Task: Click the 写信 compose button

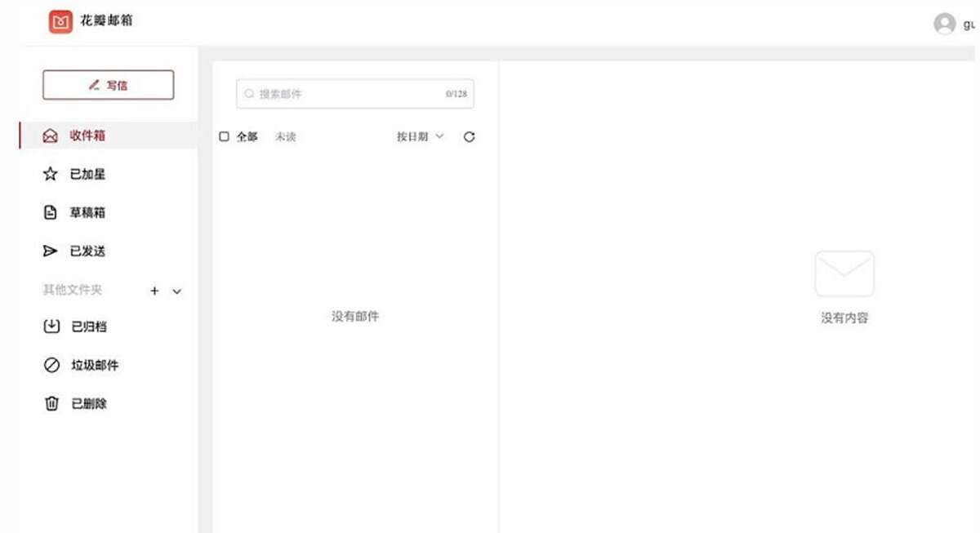Action: (x=107, y=84)
